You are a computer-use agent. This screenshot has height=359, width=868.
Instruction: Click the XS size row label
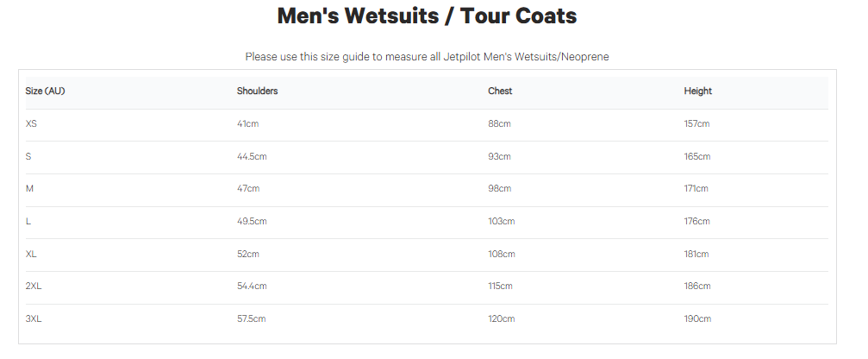pyautogui.click(x=32, y=124)
